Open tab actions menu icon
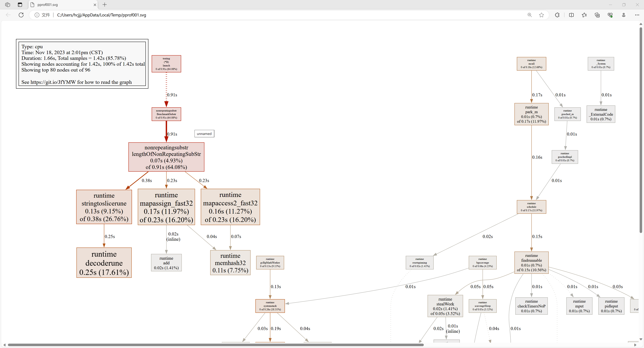This screenshot has height=348, width=644. 20,5
